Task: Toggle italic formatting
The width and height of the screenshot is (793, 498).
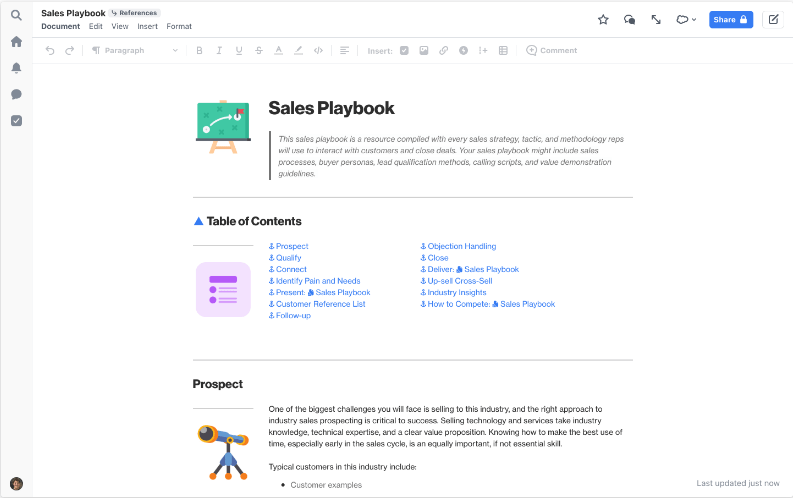Action: point(219,51)
